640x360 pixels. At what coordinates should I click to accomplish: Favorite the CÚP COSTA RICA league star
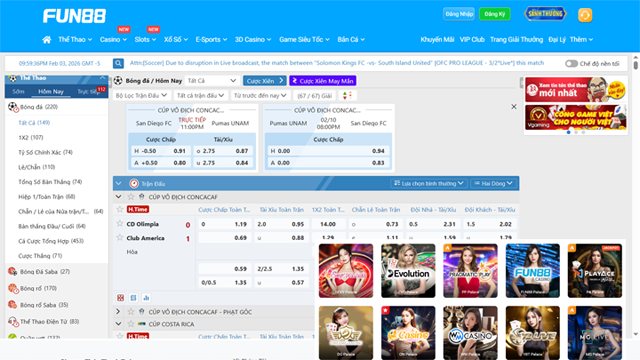coord(131,324)
